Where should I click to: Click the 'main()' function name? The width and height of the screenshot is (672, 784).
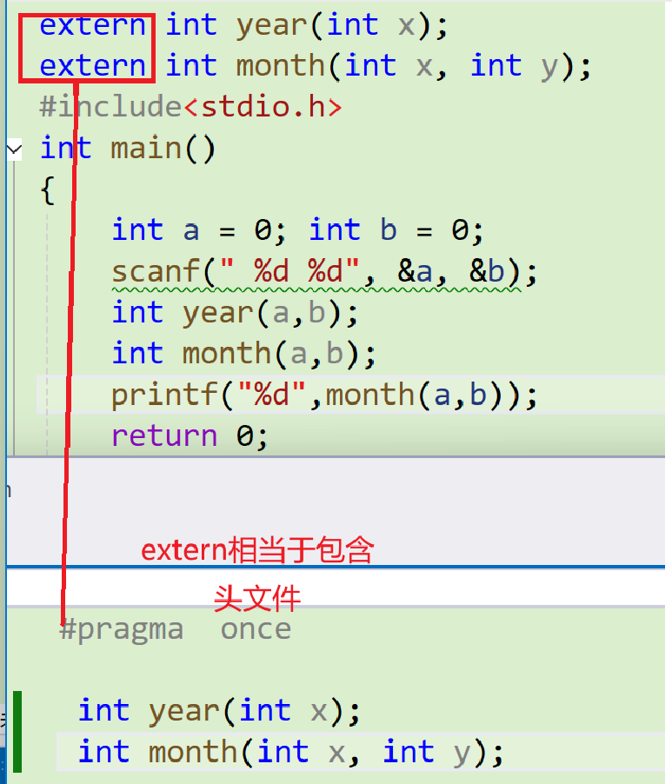163,149
